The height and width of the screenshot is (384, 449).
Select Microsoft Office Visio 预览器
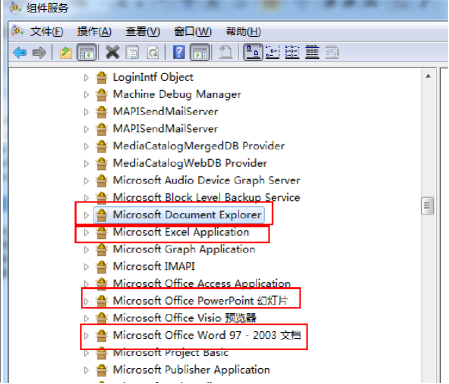pos(184,318)
